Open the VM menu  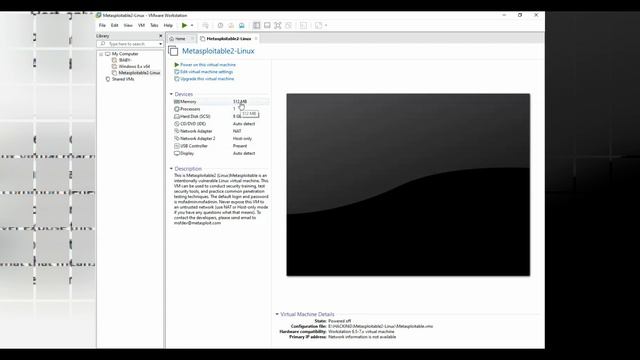coord(141,25)
